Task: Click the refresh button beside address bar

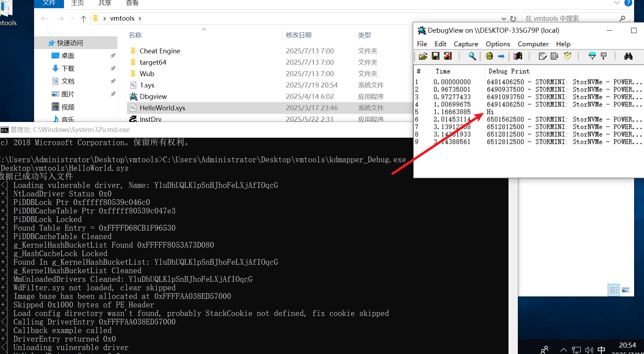Action: (x=513, y=19)
